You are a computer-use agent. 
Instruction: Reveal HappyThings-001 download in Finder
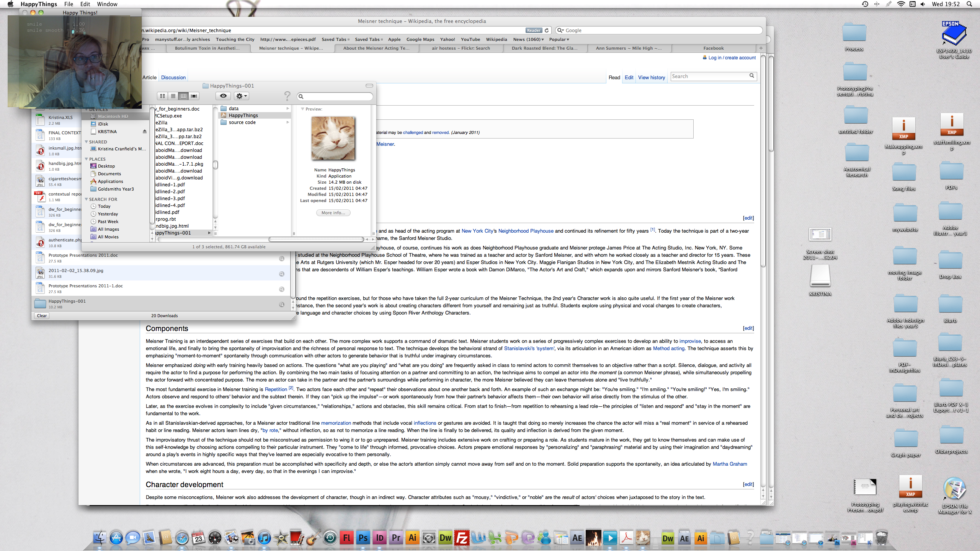(281, 305)
